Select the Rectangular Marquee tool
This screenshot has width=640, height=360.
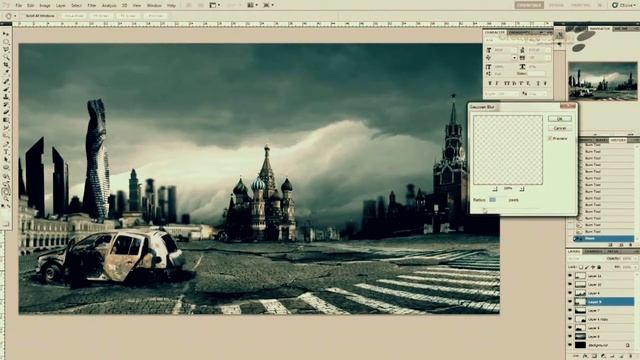[x=5, y=42]
